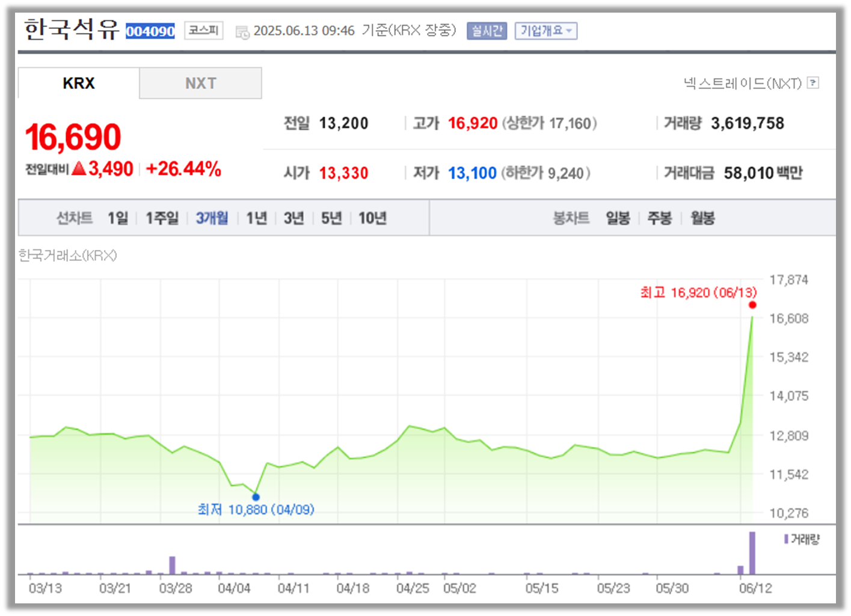Click the +26.44% change value

(x=183, y=169)
